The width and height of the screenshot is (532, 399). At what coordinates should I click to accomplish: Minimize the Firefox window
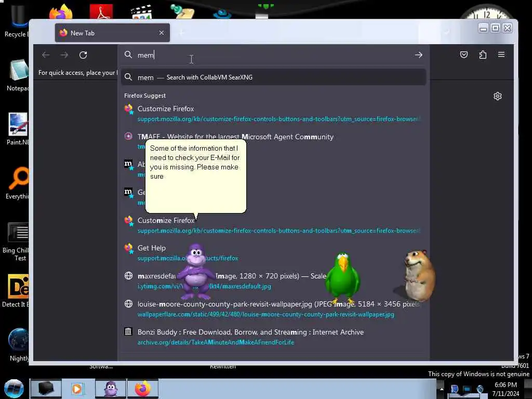(483, 28)
